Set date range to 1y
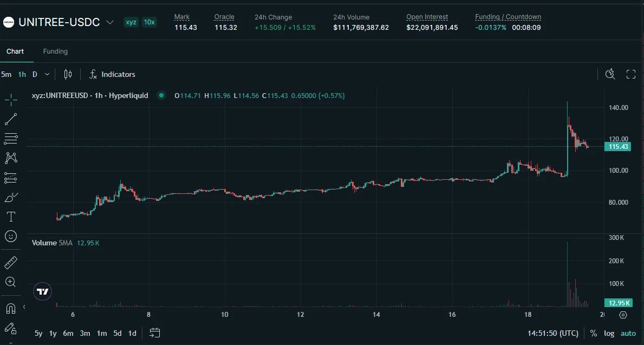Viewport: 644px width, 345px height. (53, 333)
